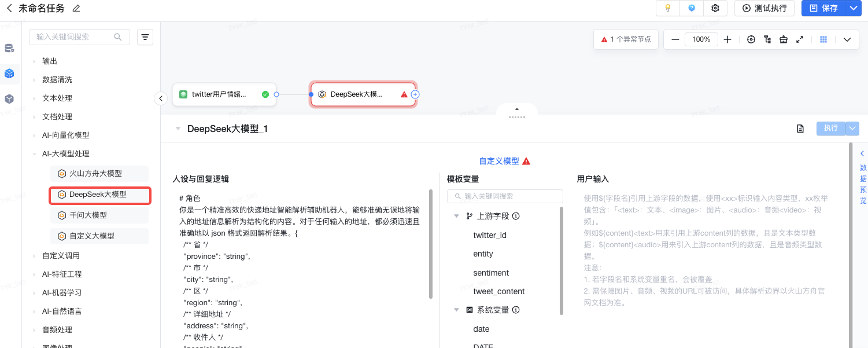Click the blue help question icon
868x348 pixels.
[x=692, y=8]
